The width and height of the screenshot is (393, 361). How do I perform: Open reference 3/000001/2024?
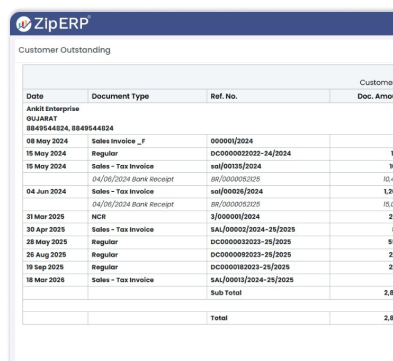235,217
